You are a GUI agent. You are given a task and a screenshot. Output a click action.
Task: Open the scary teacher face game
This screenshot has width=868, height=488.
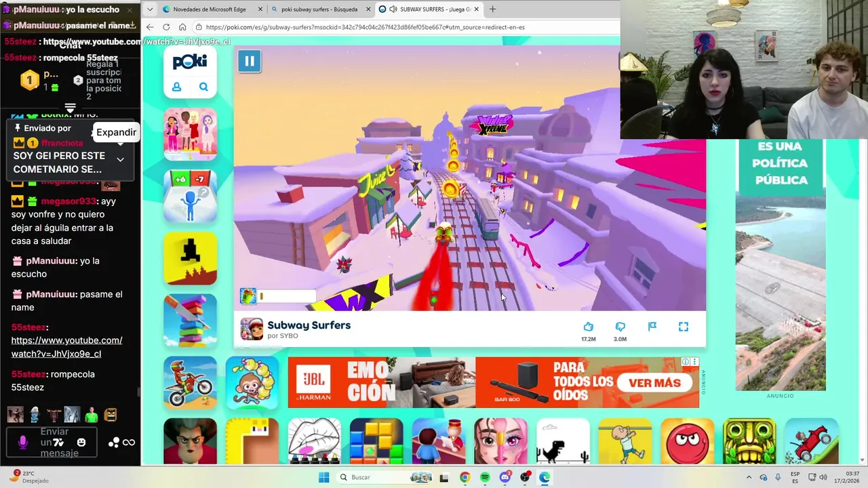pos(190,441)
